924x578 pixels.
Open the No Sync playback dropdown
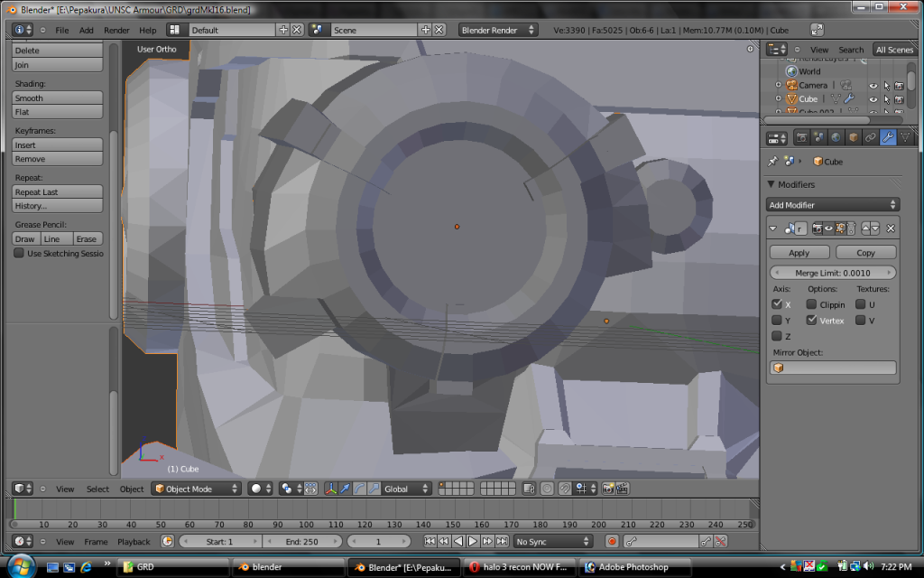point(552,541)
